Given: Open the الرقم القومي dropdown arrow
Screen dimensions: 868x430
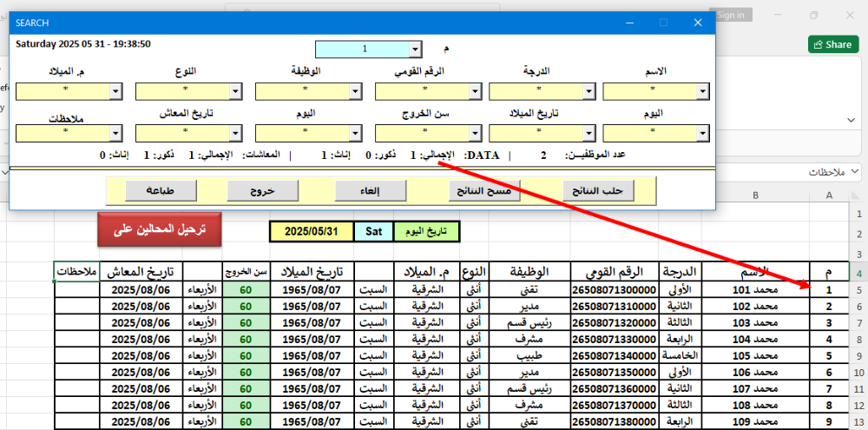Looking at the screenshot, I should pos(475,91).
